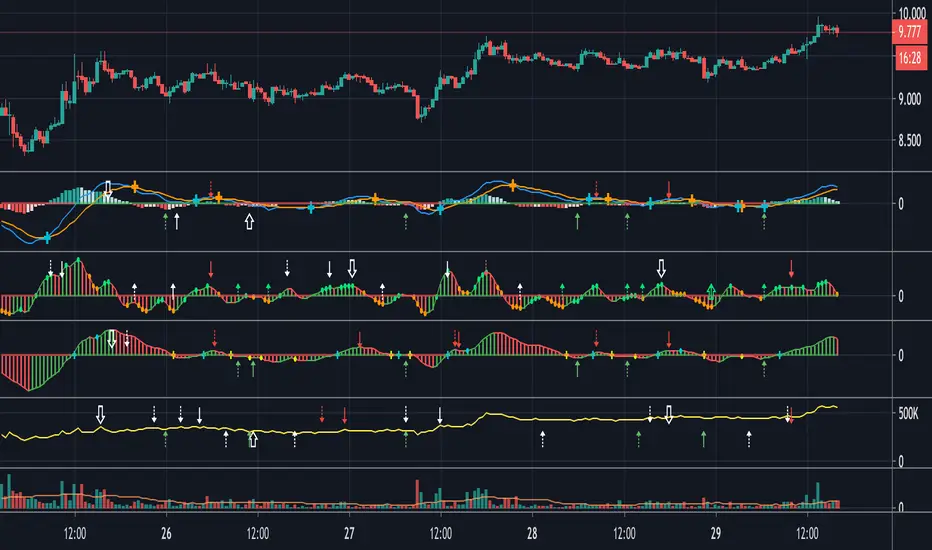The width and height of the screenshot is (932, 550).
Task: Click the zero label of the bottom volume bars pane
Action: tap(901, 507)
